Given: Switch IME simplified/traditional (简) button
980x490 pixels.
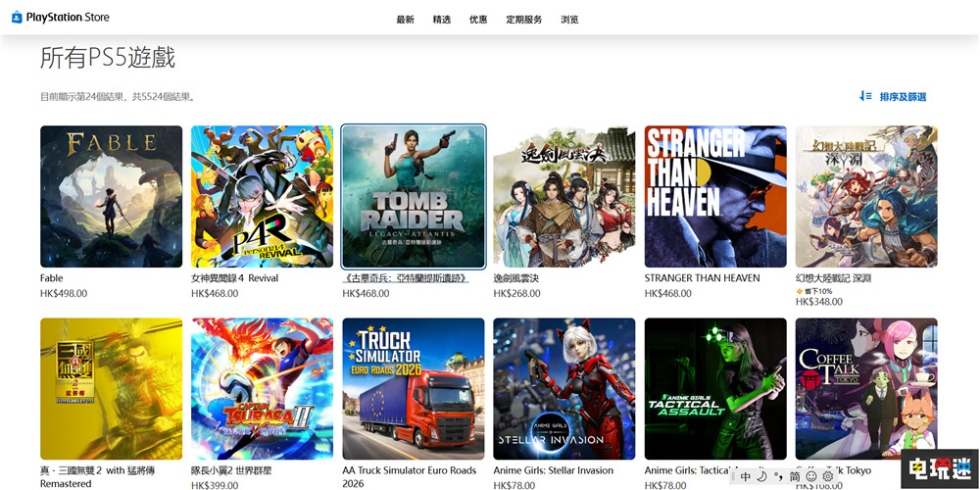Looking at the screenshot, I should pyautogui.click(x=795, y=476).
